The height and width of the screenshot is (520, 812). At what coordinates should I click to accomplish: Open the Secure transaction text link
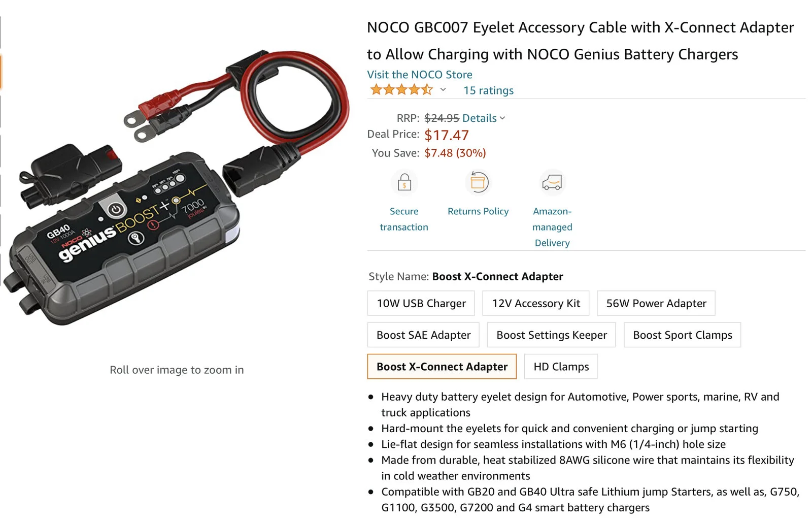click(404, 219)
